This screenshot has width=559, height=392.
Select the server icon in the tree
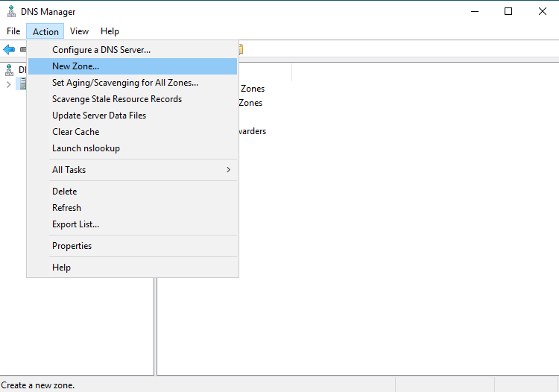[x=22, y=84]
